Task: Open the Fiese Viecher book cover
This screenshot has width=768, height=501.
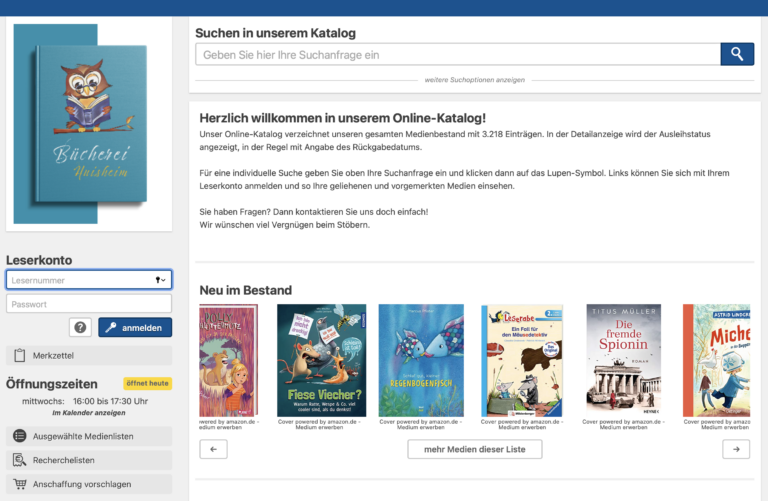Action: point(321,359)
